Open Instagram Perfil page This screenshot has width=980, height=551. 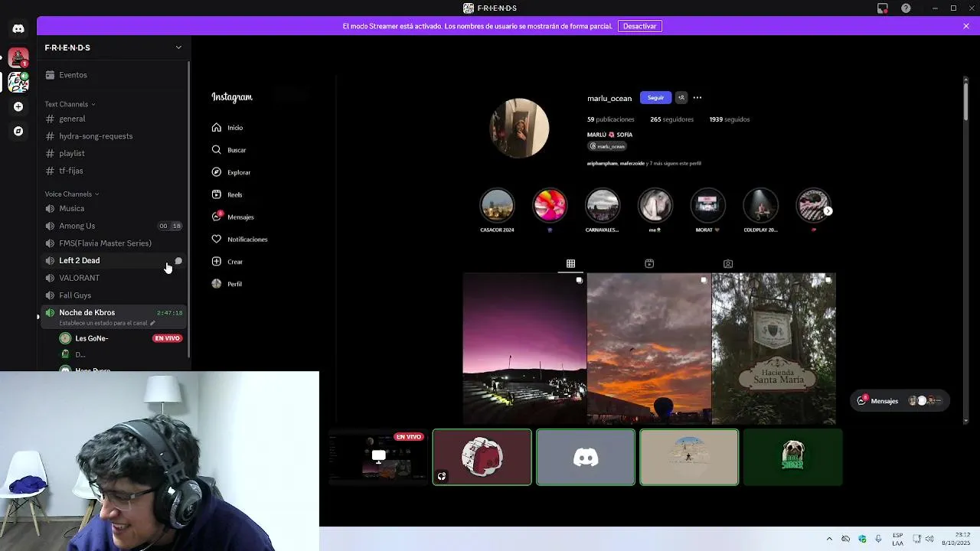[x=227, y=284]
